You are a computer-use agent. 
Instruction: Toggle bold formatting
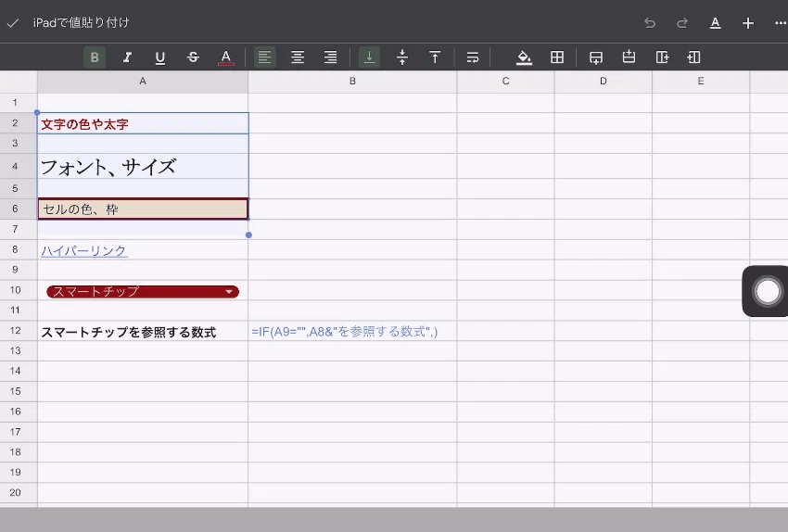[95, 57]
